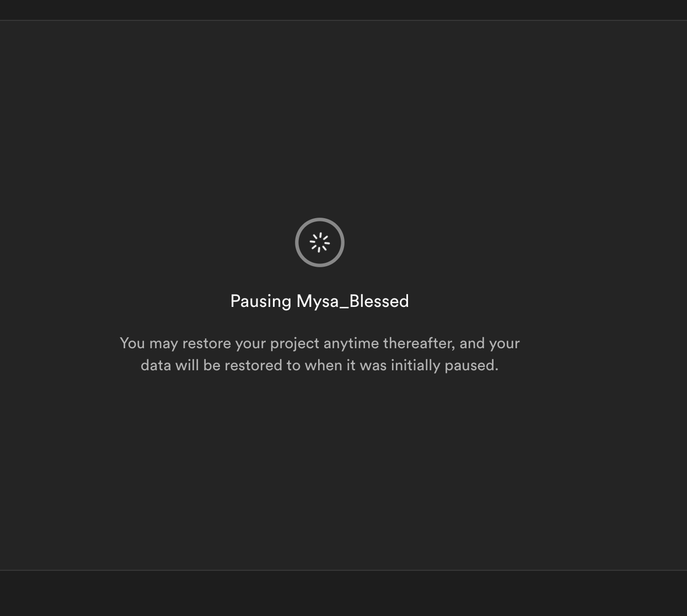The image size is (687, 616).
Task: Click the word restored in second line
Action: tap(254, 365)
